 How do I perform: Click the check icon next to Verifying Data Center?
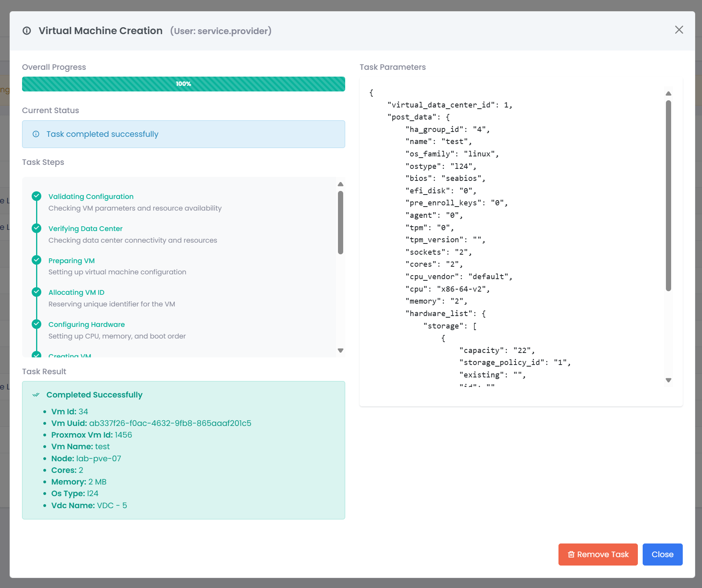(36, 228)
